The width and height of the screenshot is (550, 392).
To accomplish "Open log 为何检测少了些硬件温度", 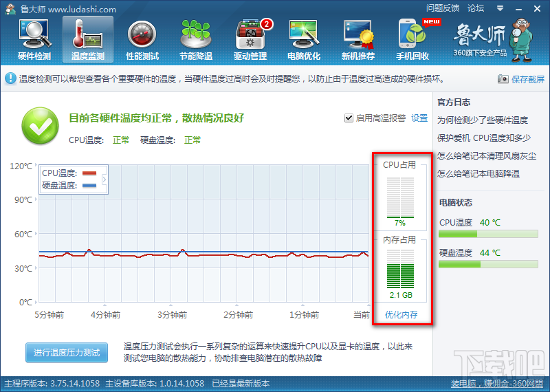I will click(483, 120).
